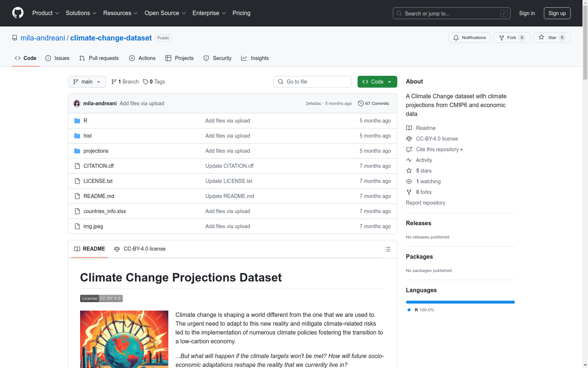Open commit 2efa0ac

point(313,103)
